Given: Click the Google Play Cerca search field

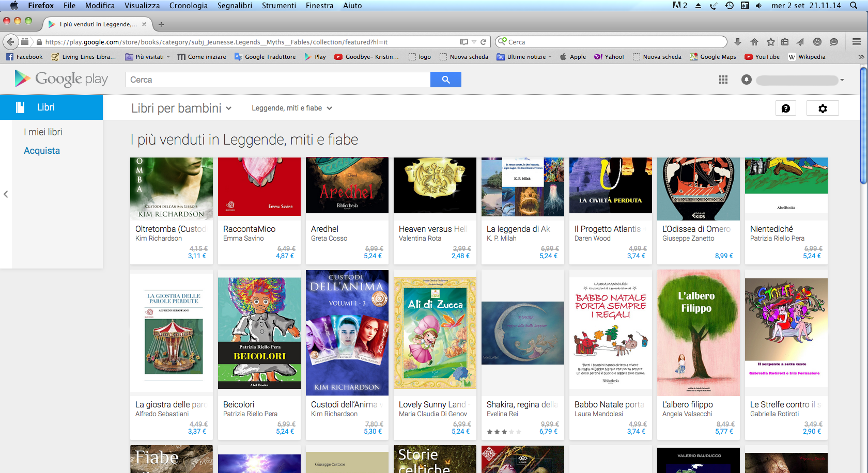Looking at the screenshot, I should (x=278, y=80).
